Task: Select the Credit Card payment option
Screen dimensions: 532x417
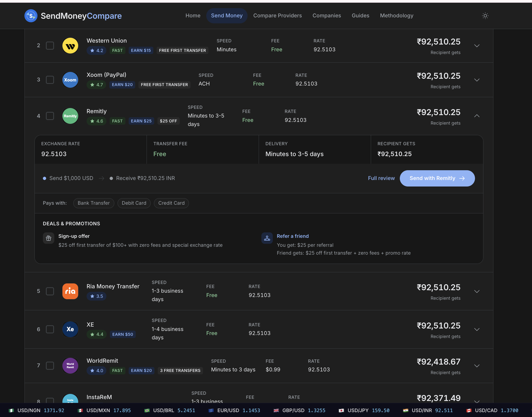Action: pos(171,203)
